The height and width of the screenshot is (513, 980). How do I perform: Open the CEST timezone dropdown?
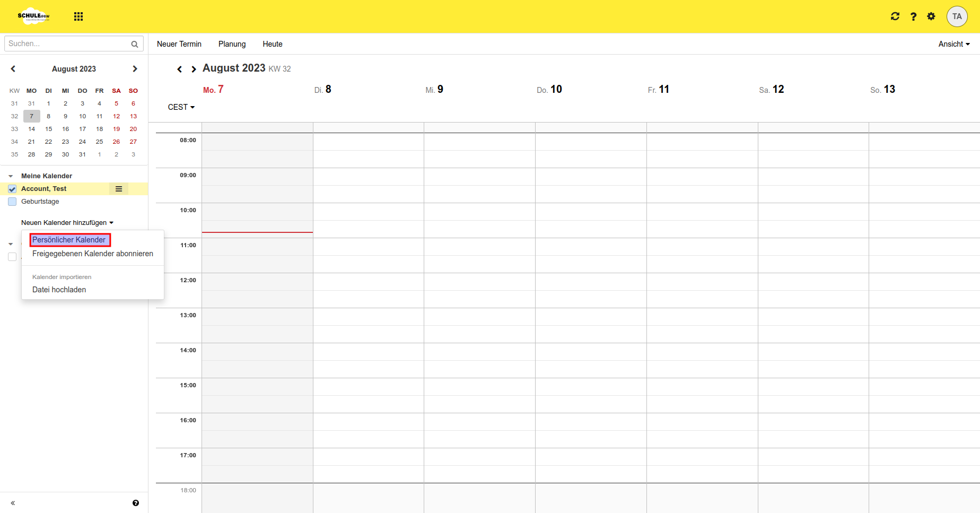[x=181, y=107]
